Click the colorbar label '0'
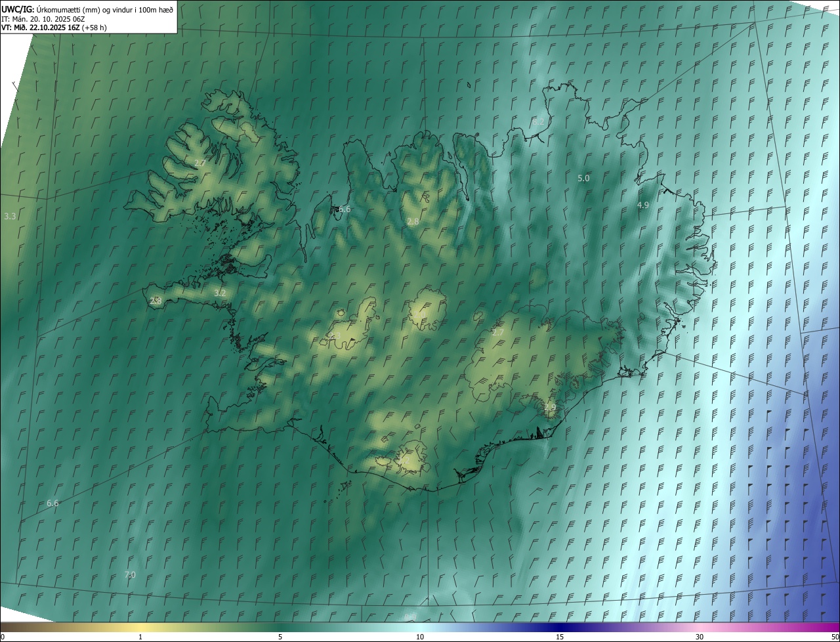The image size is (840, 642). (3, 637)
